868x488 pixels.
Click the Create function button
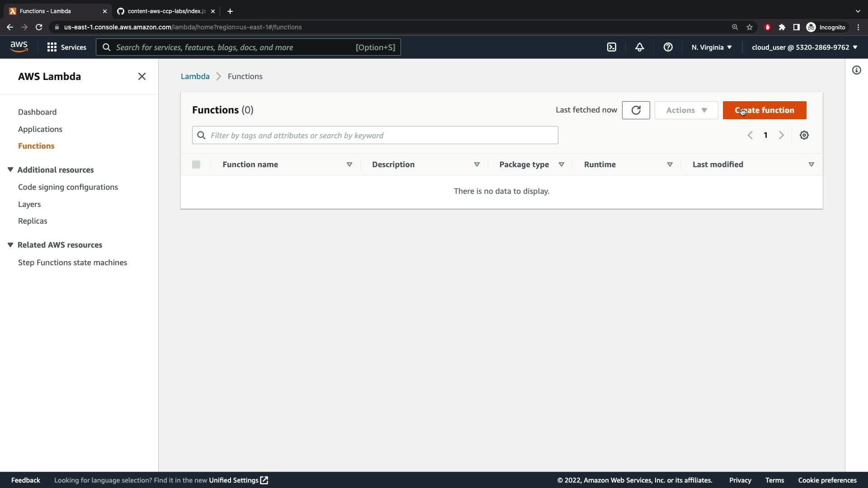pos(764,110)
